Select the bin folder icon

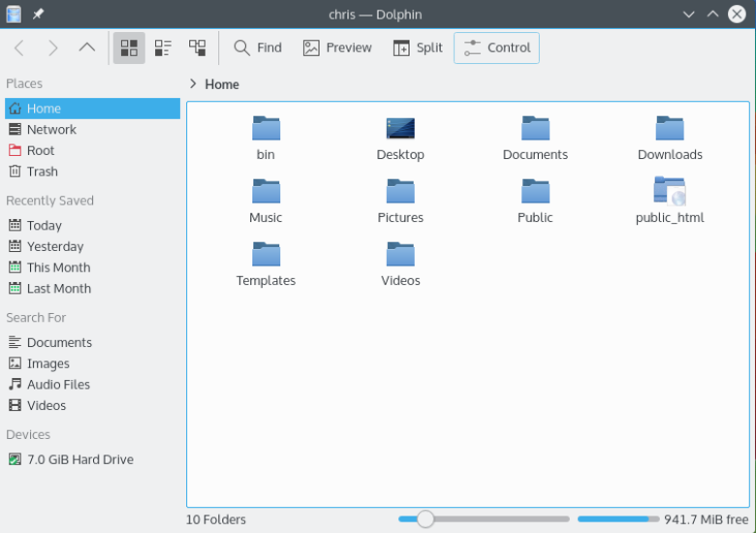(x=266, y=128)
